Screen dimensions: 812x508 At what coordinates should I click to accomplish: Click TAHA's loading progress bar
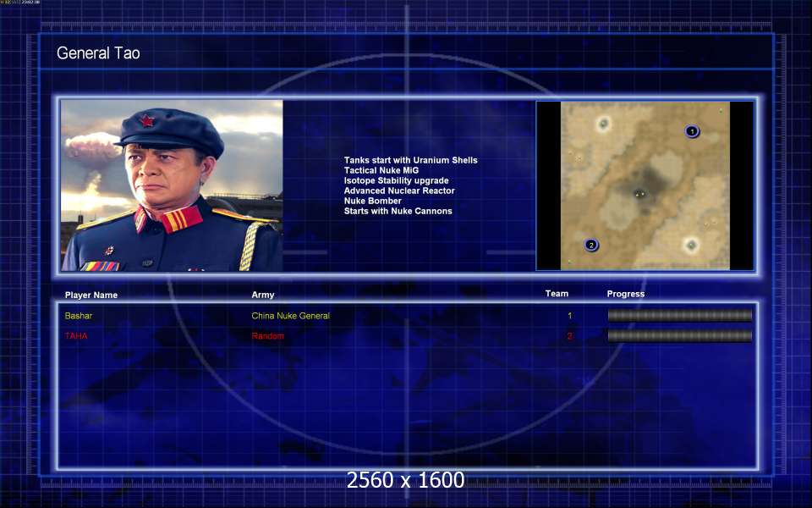(x=680, y=336)
